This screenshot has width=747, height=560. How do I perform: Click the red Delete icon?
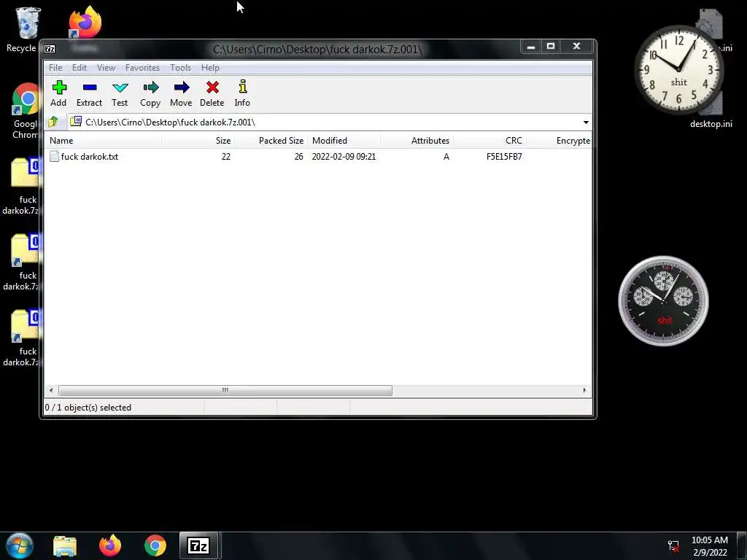[212, 93]
